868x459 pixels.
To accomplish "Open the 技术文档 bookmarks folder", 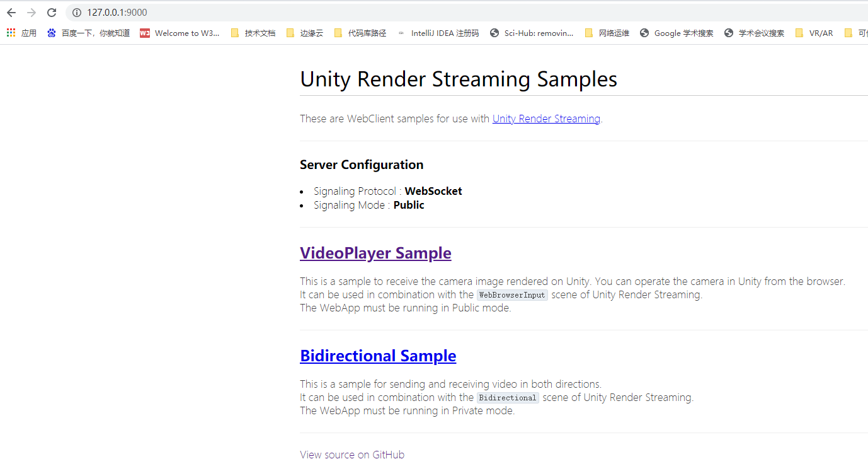I will [253, 33].
